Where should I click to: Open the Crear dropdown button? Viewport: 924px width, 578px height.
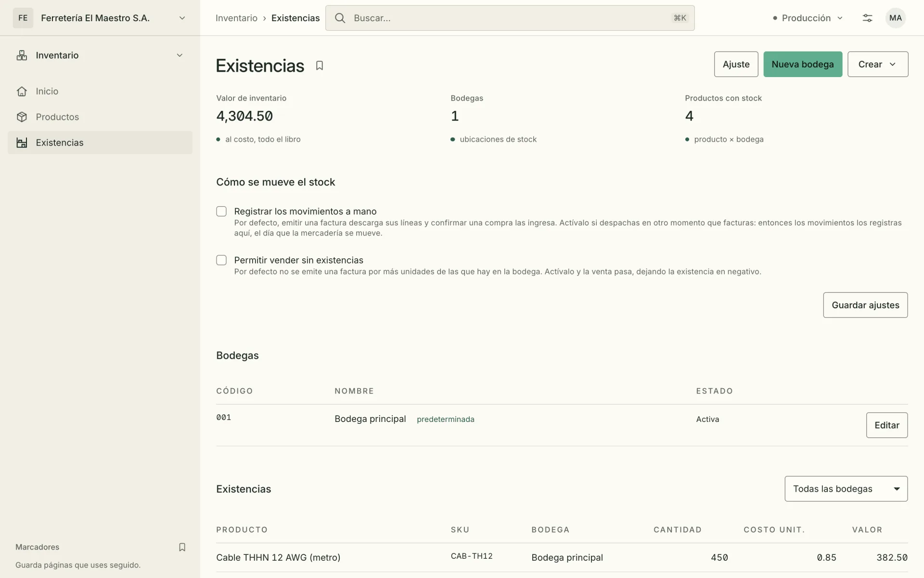click(x=878, y=64)
